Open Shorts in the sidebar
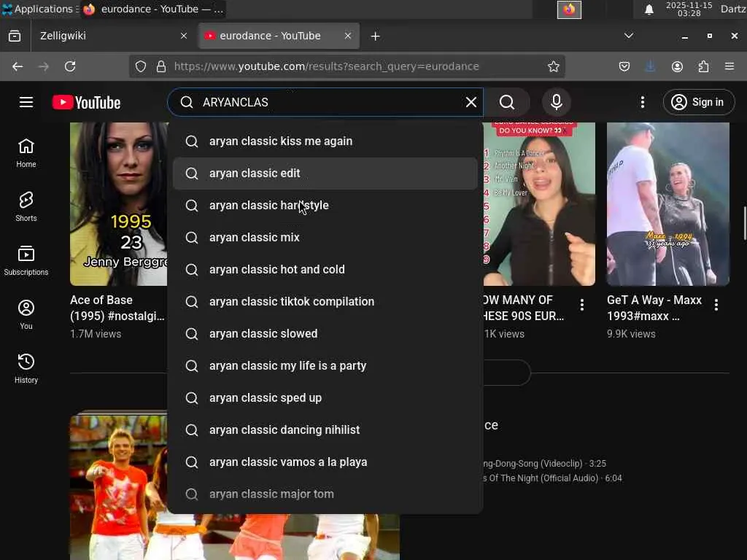 pos(26,206)
